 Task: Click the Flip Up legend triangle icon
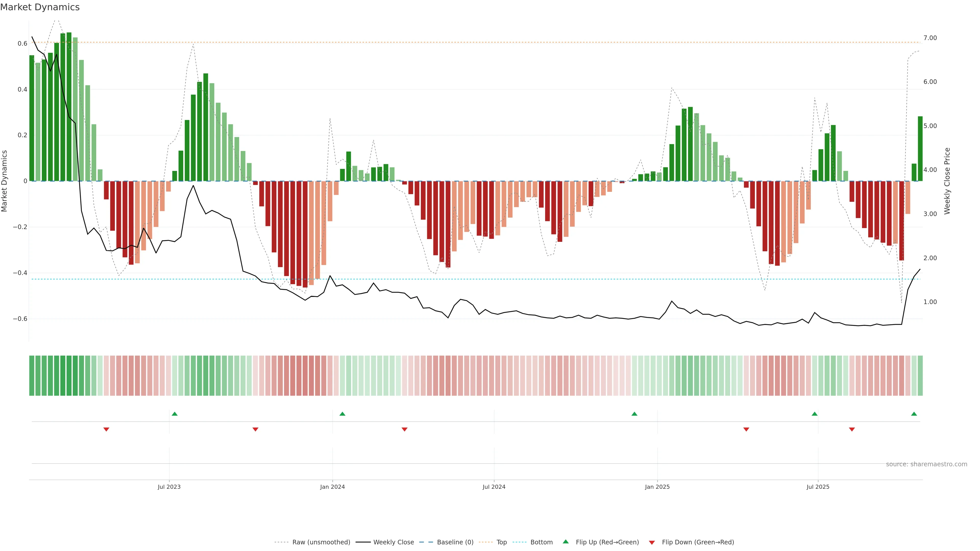click(566, 542)
